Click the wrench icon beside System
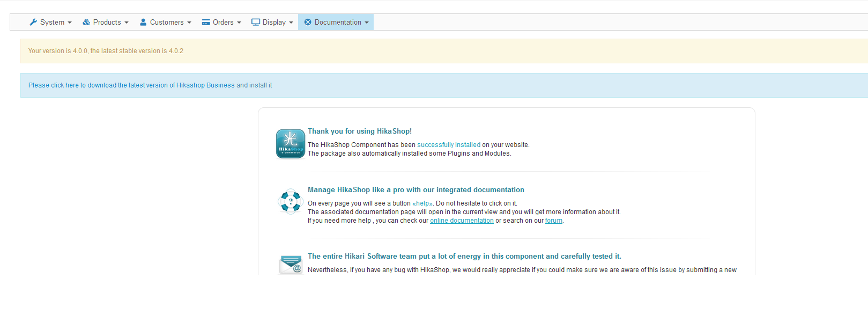 (33, 22)
